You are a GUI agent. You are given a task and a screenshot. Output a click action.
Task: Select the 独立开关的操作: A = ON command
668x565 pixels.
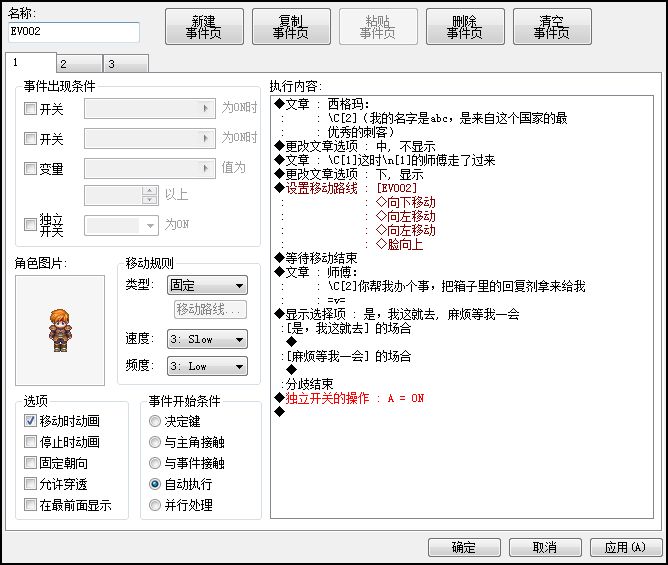coord(349,398)
